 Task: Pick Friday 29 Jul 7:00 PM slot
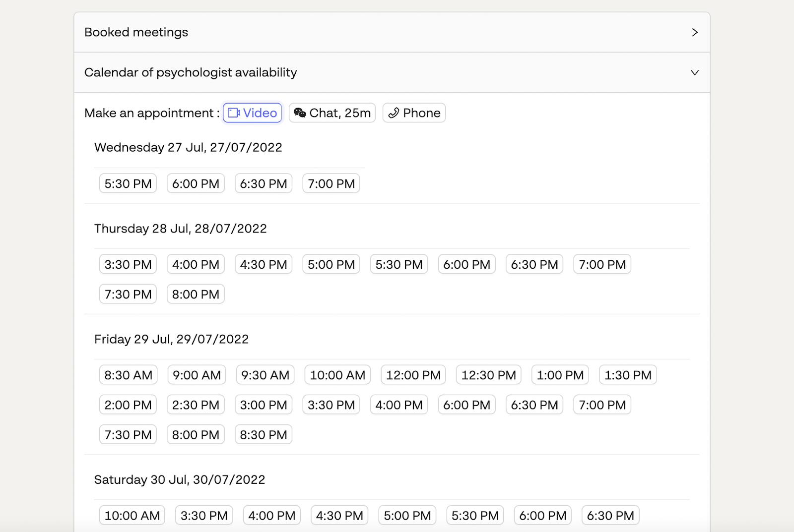tap(602, 405)
